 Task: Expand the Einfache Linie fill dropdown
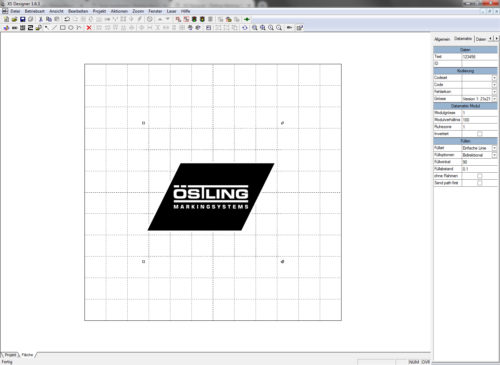click(494, 148)
